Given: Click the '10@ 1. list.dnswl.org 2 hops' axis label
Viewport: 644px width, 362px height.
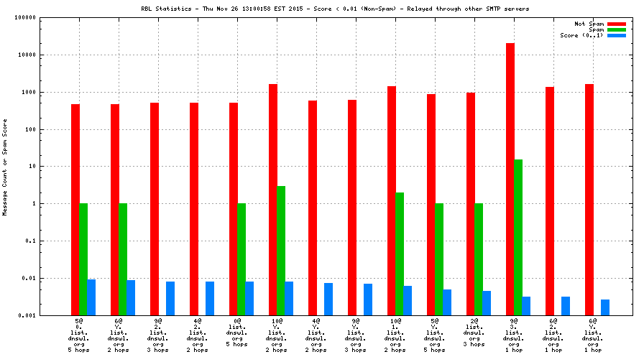Looking at the screenshot, I should click(395, 335).
